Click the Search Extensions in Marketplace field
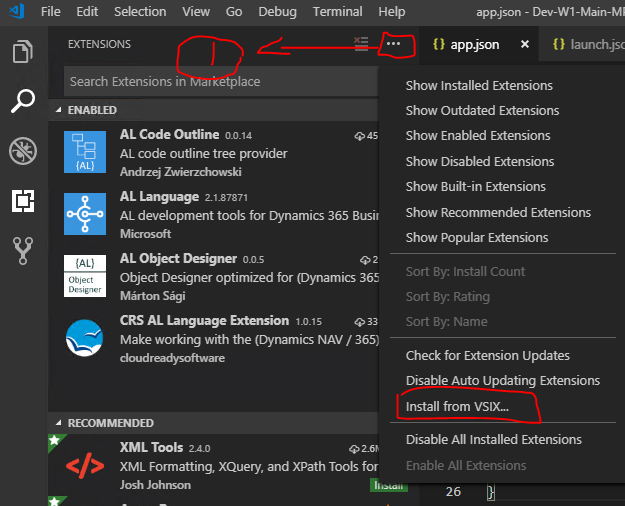625x506 pixels. point(221,81)
